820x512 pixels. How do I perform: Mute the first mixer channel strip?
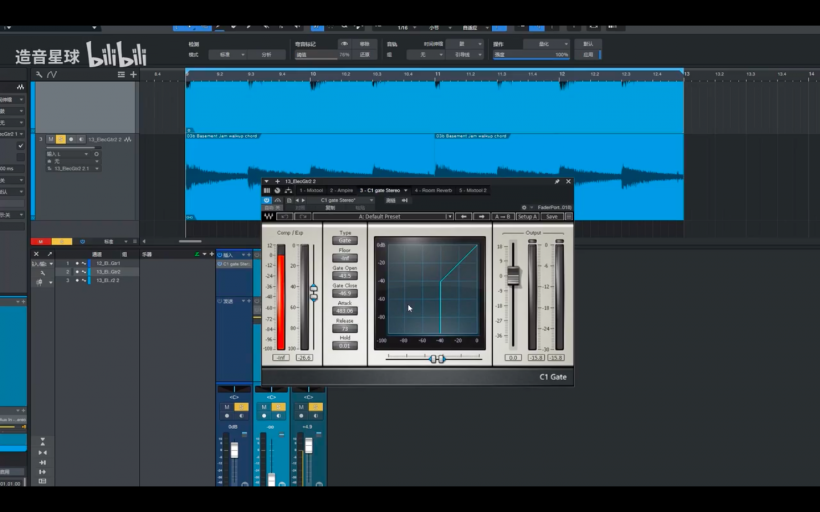click(227, 407)
